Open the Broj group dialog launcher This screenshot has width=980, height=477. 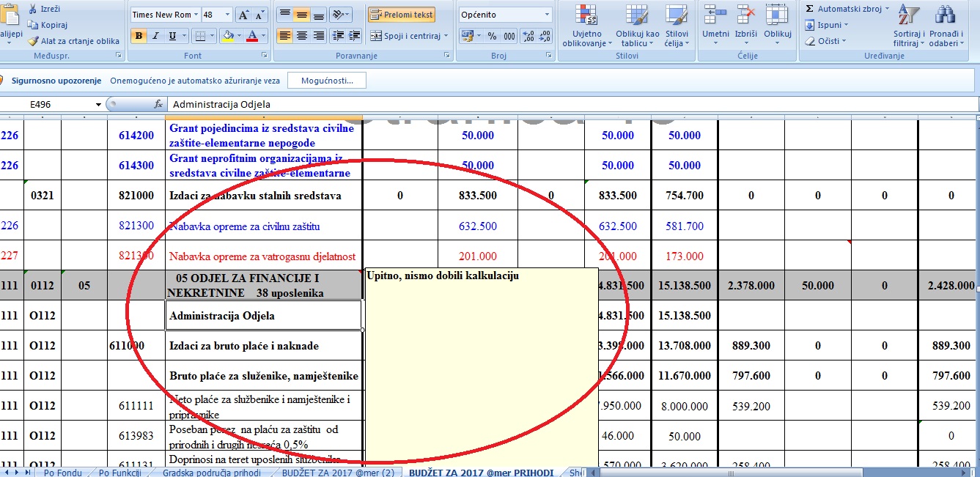549,56
